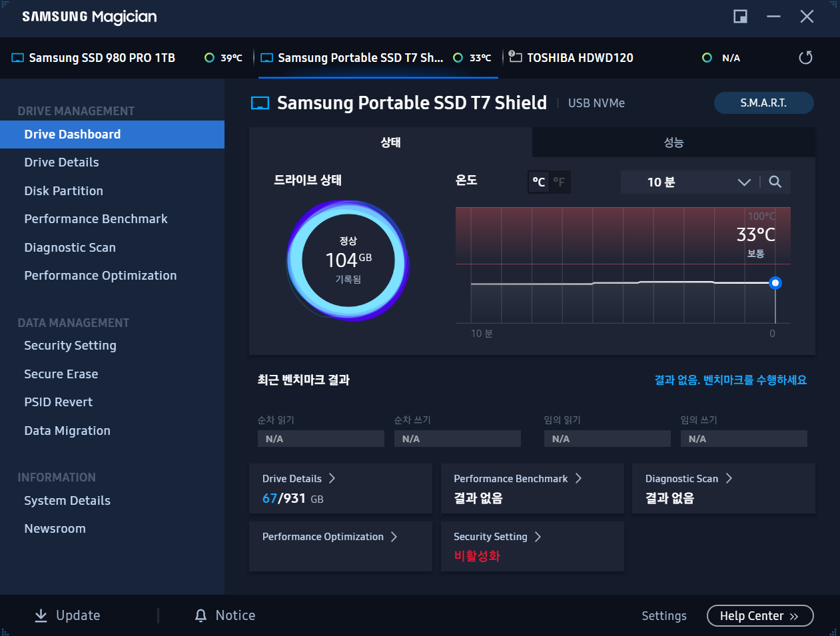This screenshot has height=636, width=840.
Task: Click the N/A temperature of TOSHIBA drive
Action: (x=731, y=58)
